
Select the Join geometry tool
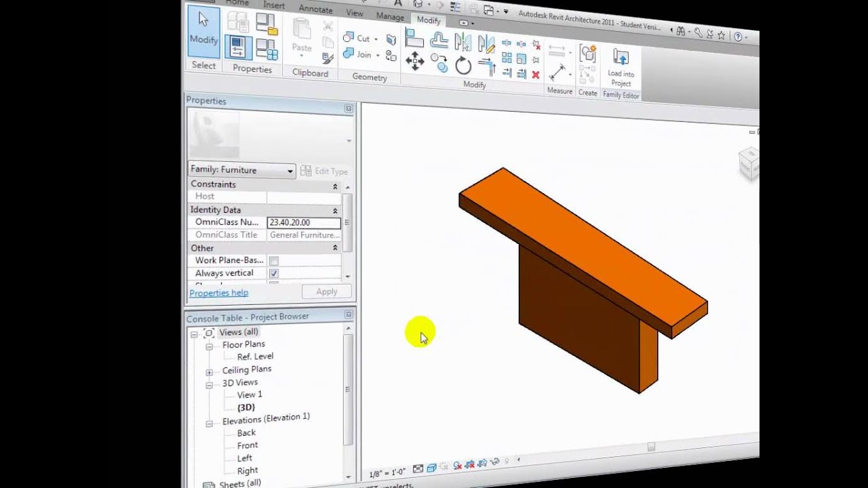coord(358,54)
